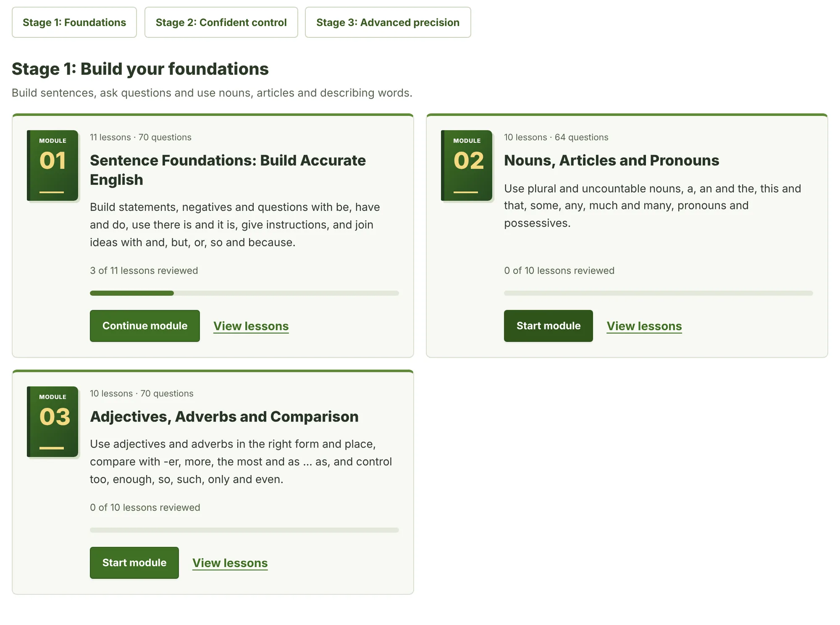Image resolution: width=840 pixels, height=625 pixels.
Task: Start the Nouns, Articles and Pronouns module
Action: pos(549,326)
